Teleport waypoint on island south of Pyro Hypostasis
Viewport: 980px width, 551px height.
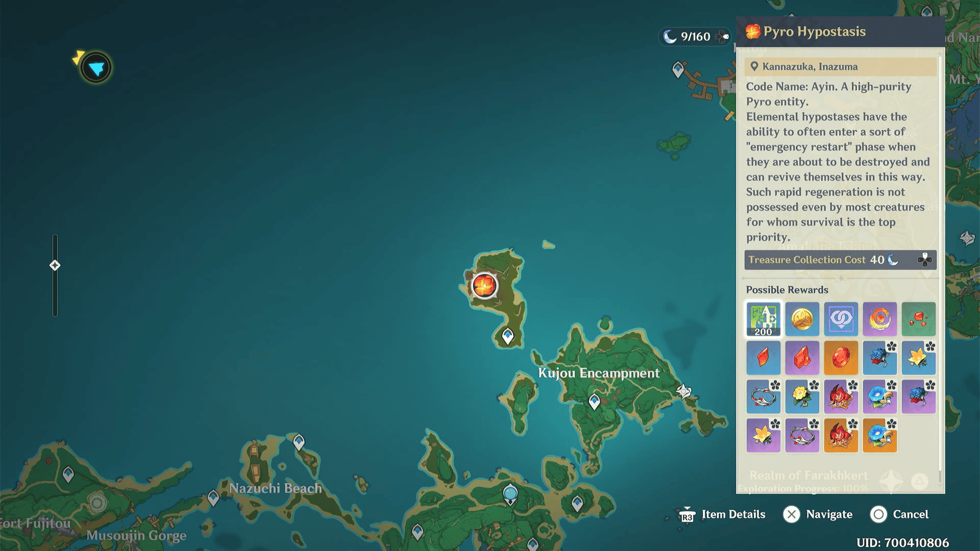[x=507, y=336]
